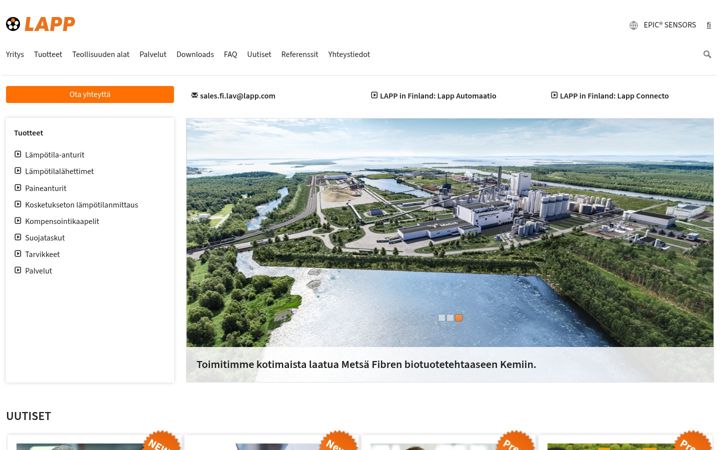This screenshot has height=450, width=720.
Task: Open the Referenssit page
Action: point(299,54)
